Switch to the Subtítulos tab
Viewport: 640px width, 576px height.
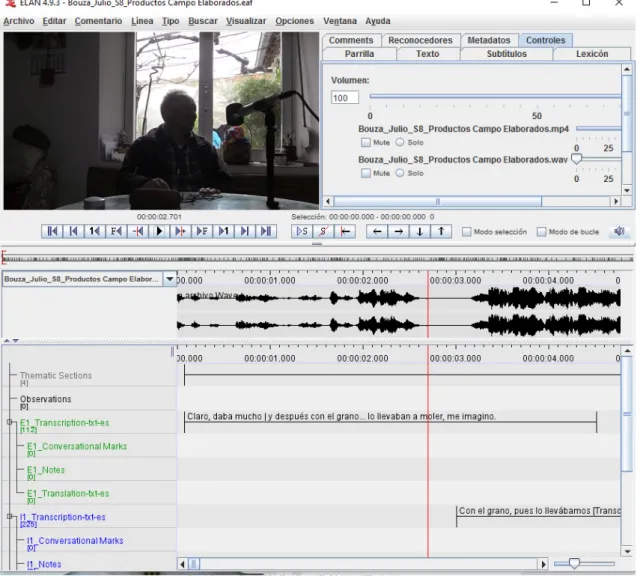[507, 54]
